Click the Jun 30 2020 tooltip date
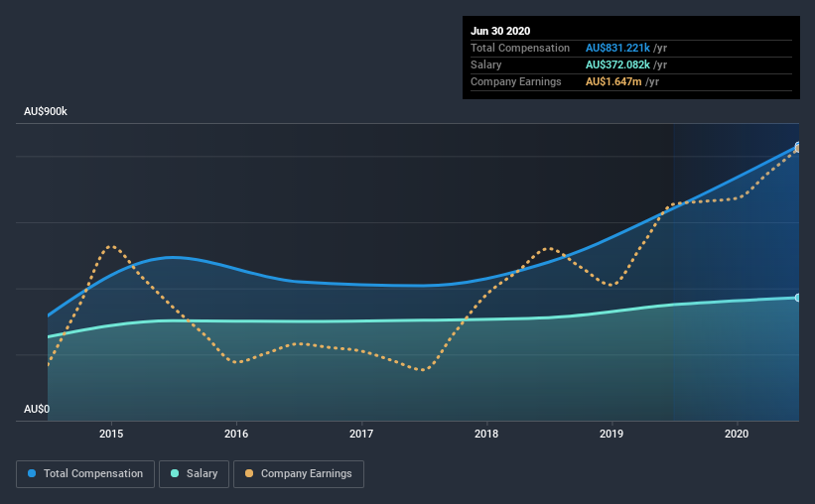Screen dimensions: 815x504 (x=500, y=31)
